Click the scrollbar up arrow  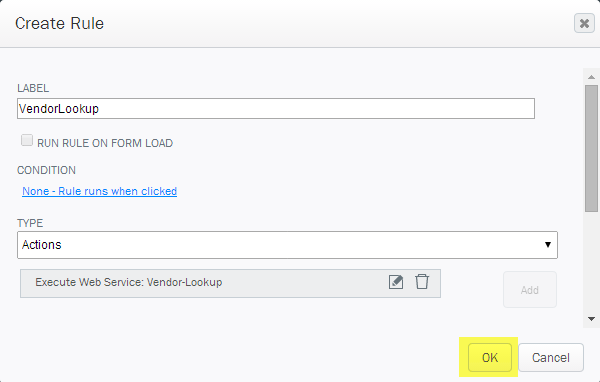pyautogui.click(x=591, y=77)
